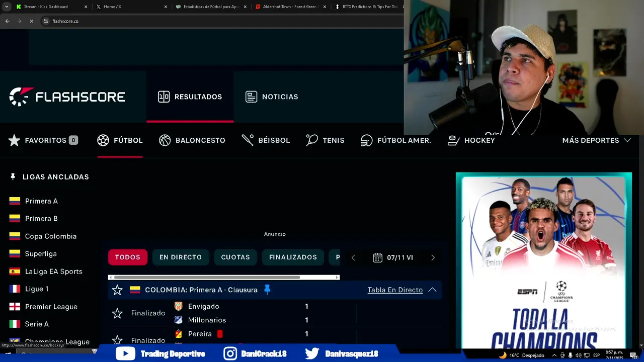Switch to the Home / X tab
The width and height of the screenshot is (644, 362).
(131, 7)
